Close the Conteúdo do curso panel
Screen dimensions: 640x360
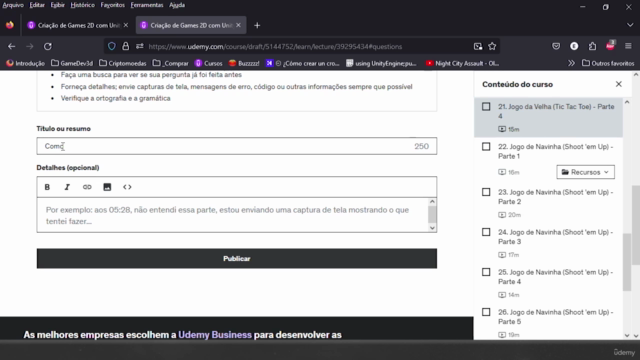point(619,84)
